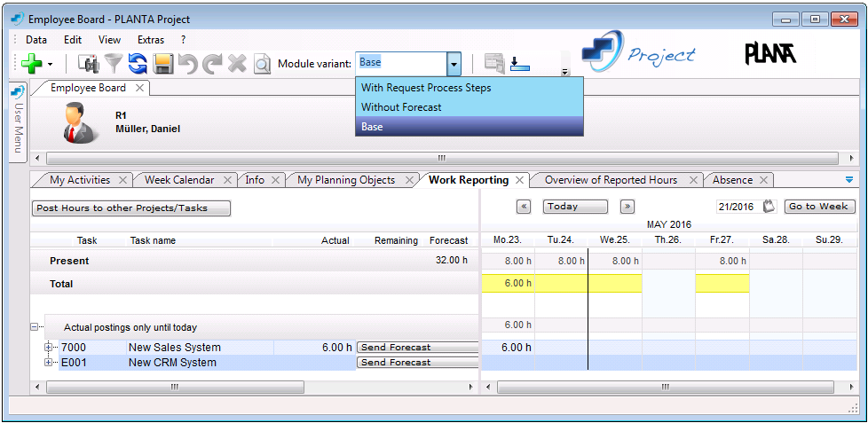This screenshot has width=868, height=423.
Task: Close the My Planning Objects tab
Action: point(409,180)
